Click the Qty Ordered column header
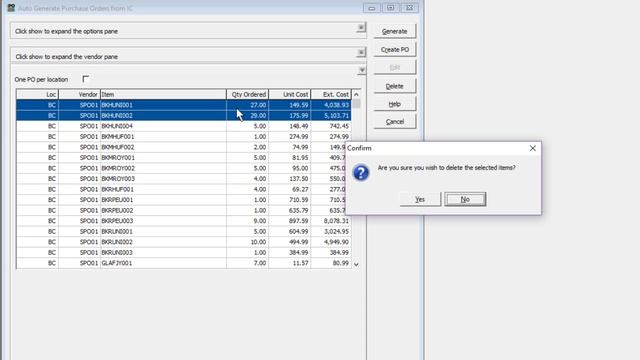 click(x=247, y=94)
